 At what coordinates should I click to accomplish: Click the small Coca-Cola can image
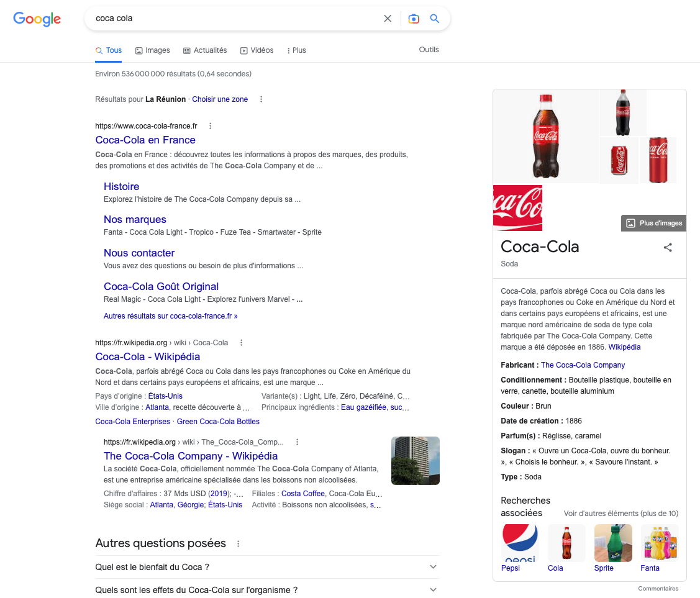click(x=619, y=160)
